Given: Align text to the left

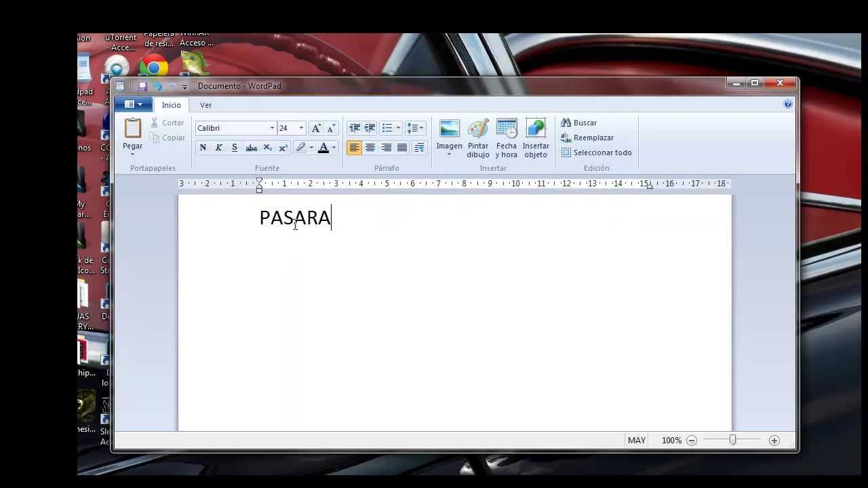Looking at the screenshot, I should pos(354,148).
